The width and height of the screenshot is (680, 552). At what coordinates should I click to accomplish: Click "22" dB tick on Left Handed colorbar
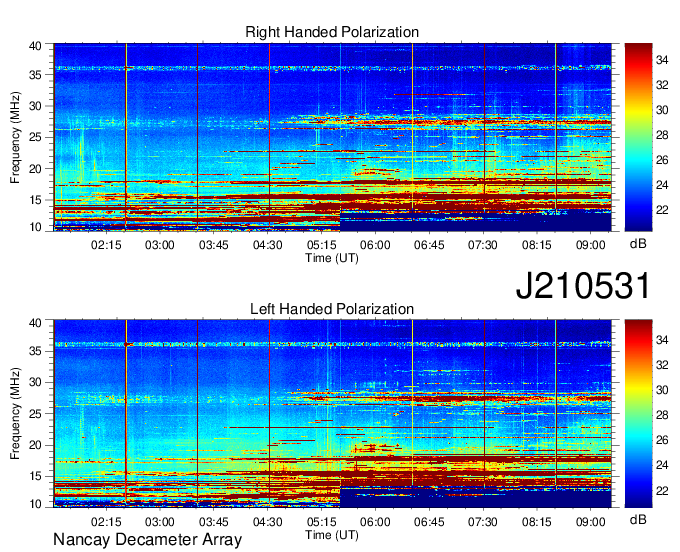pyautogui.click(x=662, y=491)
